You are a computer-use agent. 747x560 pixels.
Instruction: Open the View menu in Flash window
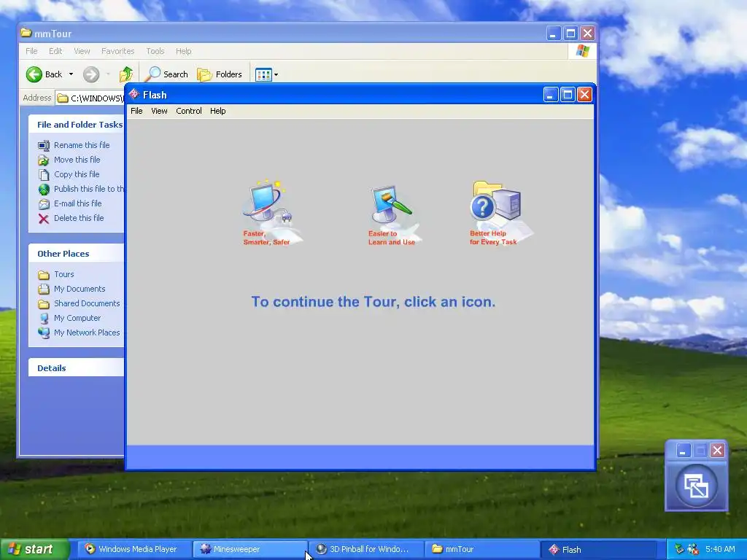click(159, 111)
